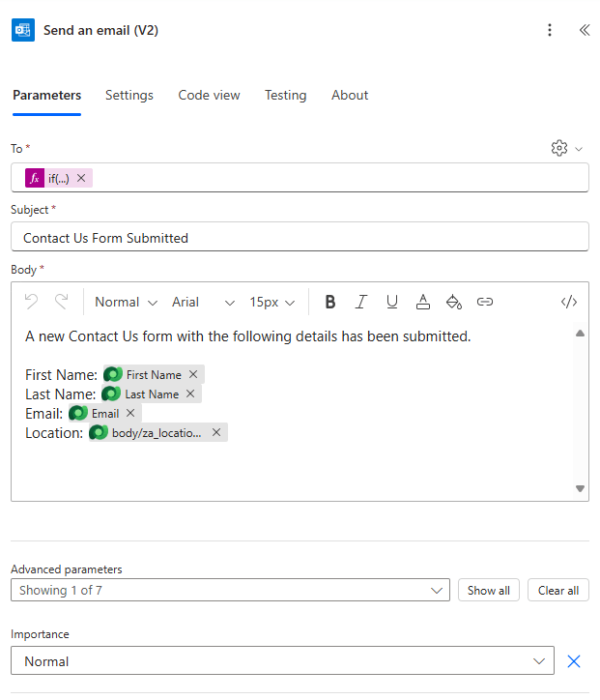The width and height of the screenshot is (600, 700).
Task: Open the Arial font family dropdown
Action: 203,302
